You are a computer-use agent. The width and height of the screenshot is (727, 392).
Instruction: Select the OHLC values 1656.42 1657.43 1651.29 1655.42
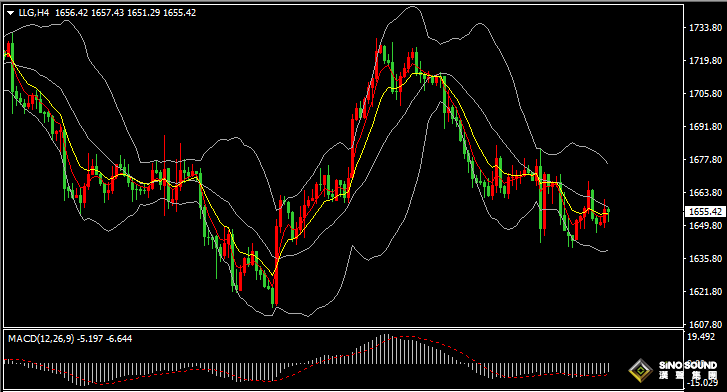126,13
